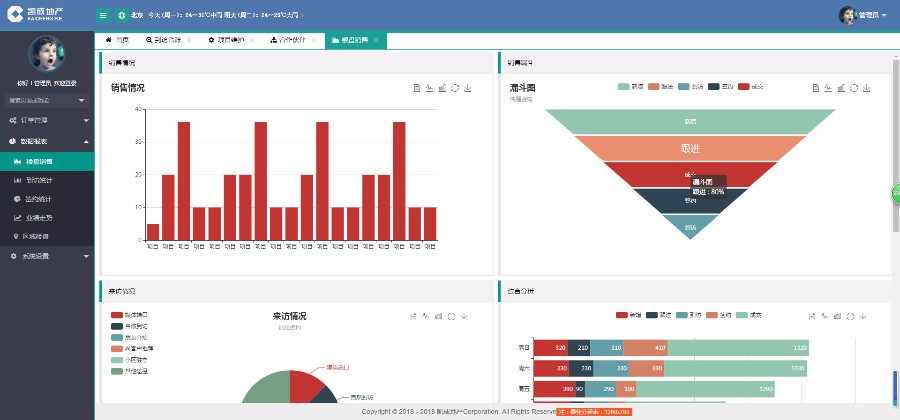The height and width of the screenshot is (420, 900).
Task: Toggle the dark navy legend entry of the pie chart
Action: [x=129, y=326]
